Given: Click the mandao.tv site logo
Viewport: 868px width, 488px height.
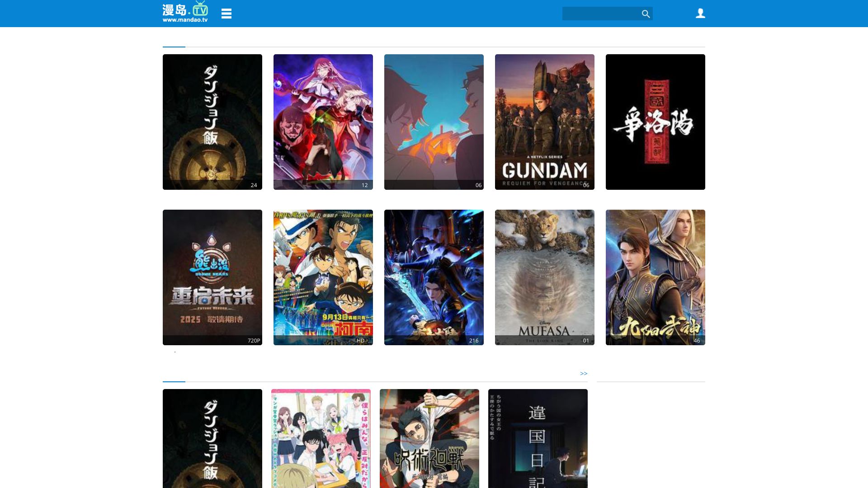Looking at the screenshot, I should [185, 12].
